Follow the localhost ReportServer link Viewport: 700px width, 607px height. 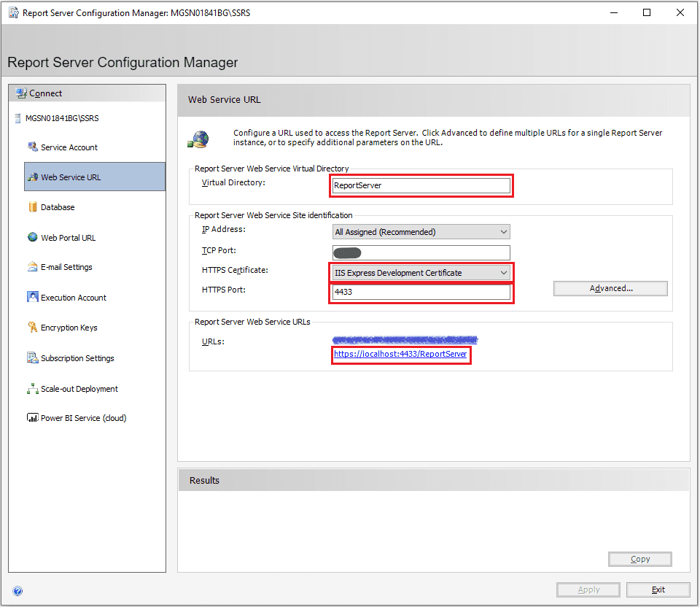(x=400, y=355)
